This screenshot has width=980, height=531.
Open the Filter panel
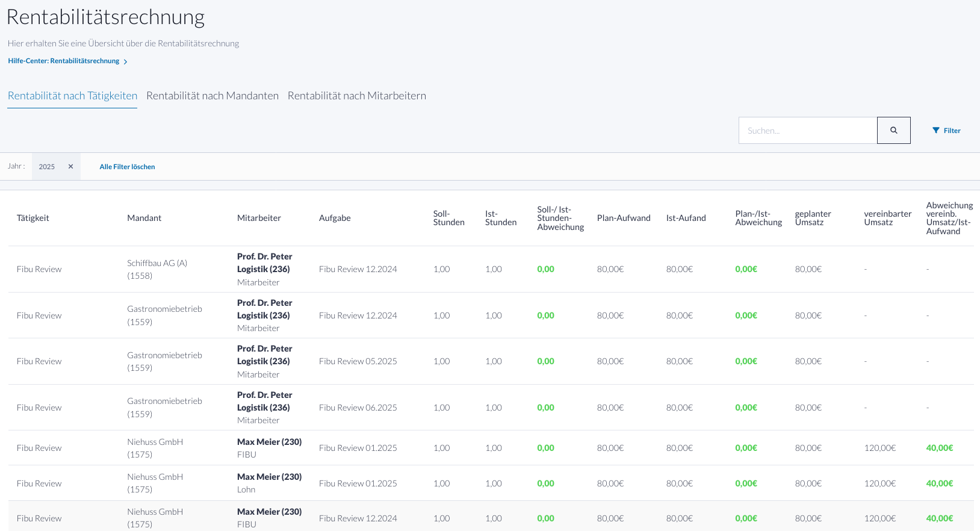click(x=946, y=131)
